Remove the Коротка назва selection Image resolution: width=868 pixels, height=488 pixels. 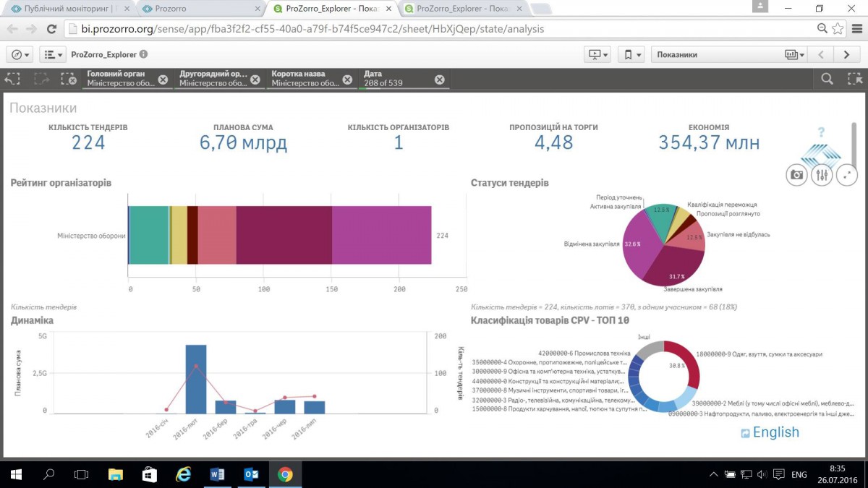[348, 80]
